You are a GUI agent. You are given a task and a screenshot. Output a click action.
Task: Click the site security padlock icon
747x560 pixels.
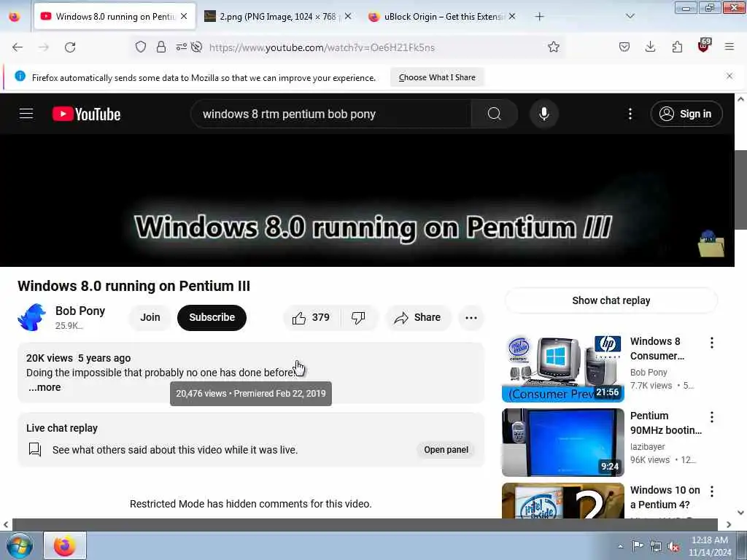(161, 47)
